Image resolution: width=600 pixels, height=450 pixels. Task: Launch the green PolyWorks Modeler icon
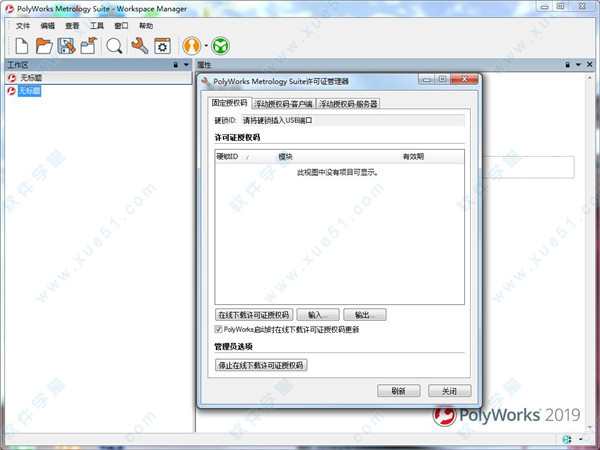click(x=221, y=46)
